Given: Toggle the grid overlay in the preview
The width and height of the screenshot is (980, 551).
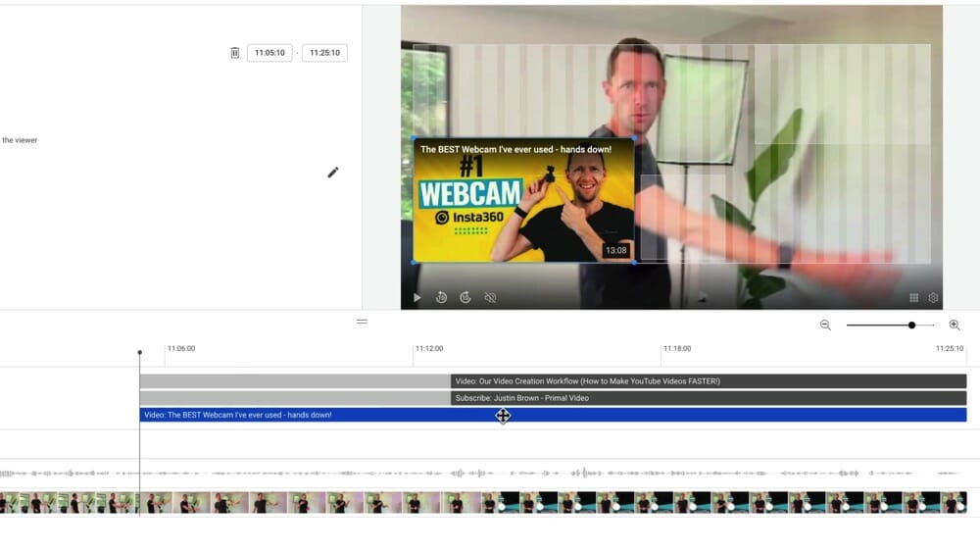Looking at the screenshot, I should coord(913,298).
